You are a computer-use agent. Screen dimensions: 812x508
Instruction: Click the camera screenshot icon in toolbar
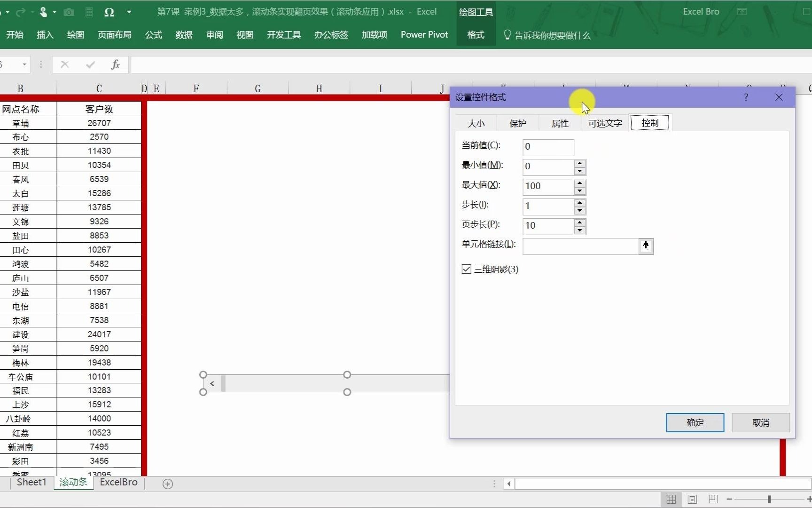[69, 12]
